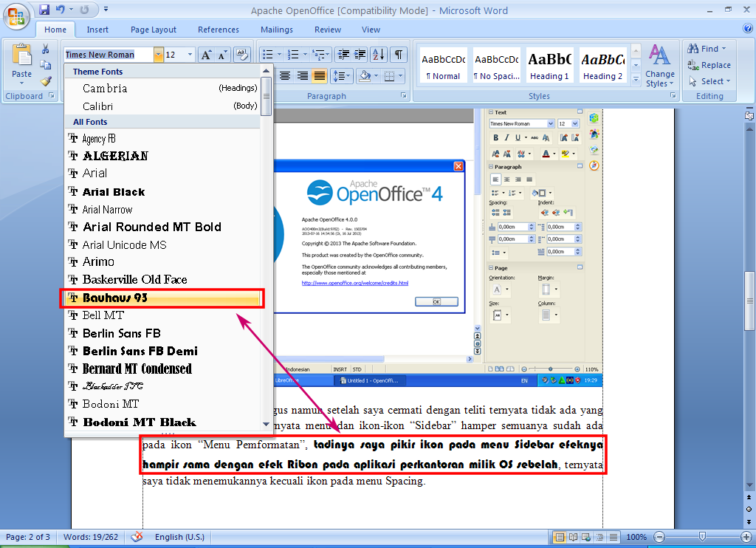Click the Increase Spacing icon under Spacing

[x=495, y=212]
